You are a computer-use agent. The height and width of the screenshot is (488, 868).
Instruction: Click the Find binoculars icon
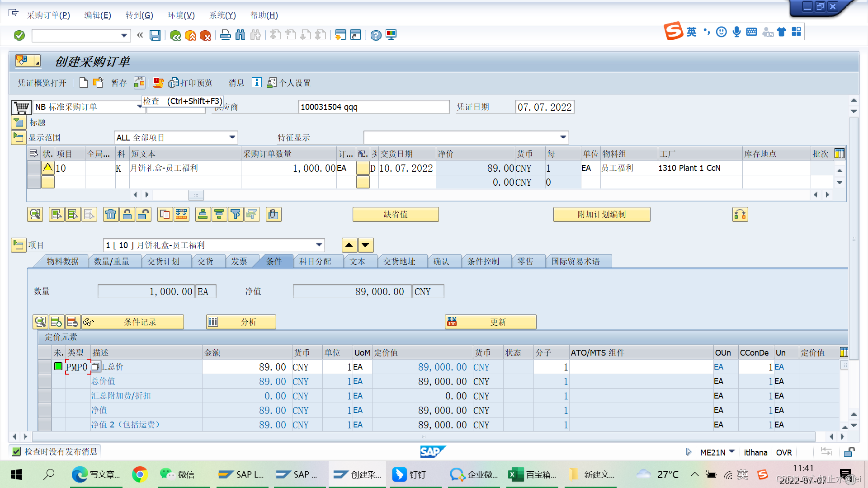coord(240,35)
